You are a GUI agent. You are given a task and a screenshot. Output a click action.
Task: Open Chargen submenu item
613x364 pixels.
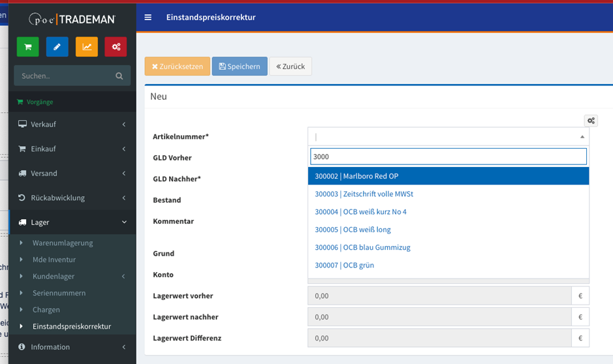pos(72,310)
